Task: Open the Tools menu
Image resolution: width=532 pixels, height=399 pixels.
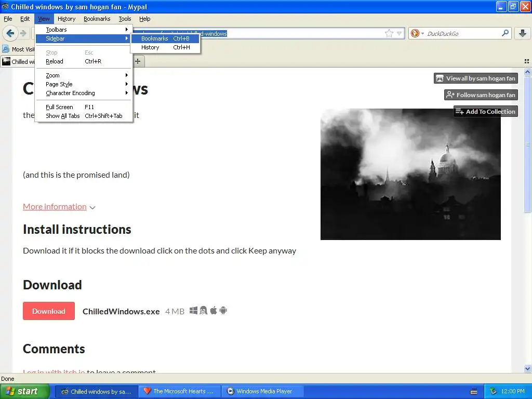Action: click(x=125, y=19)
